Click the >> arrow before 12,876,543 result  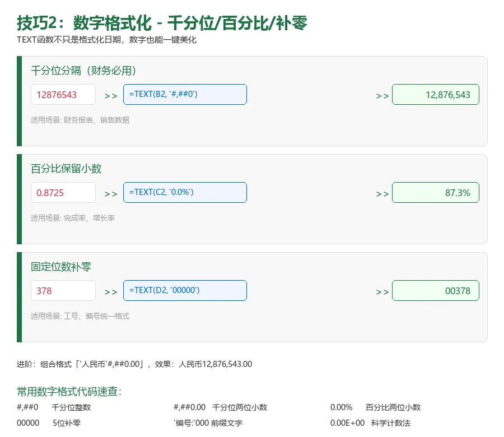(382, 96)
